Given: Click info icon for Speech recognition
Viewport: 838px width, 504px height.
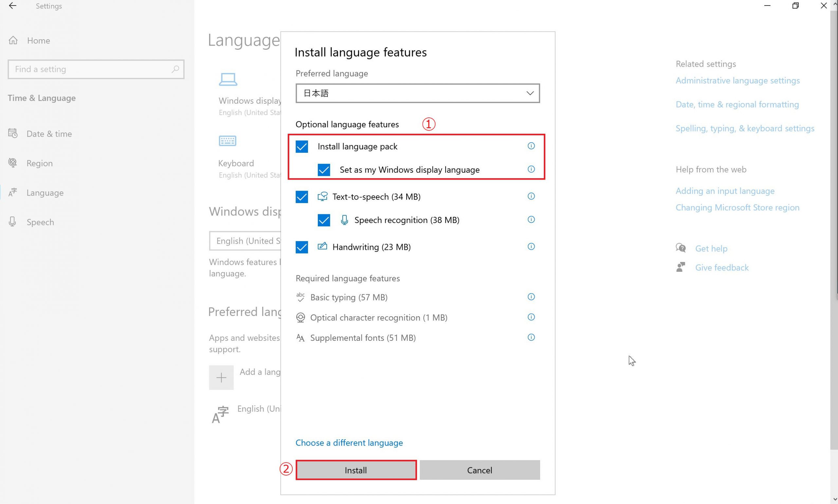Looking at the screenshot, I should (531, 220).
